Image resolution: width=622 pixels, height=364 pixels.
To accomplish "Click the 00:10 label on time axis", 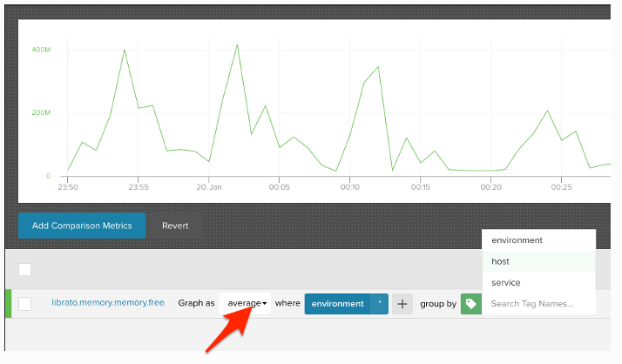I will point(350,186).
